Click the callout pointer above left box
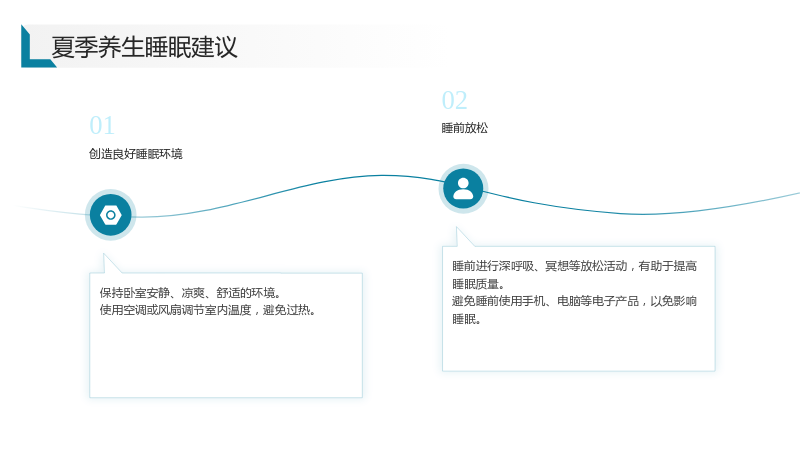The image size is (800, 450). coord(112,264)
